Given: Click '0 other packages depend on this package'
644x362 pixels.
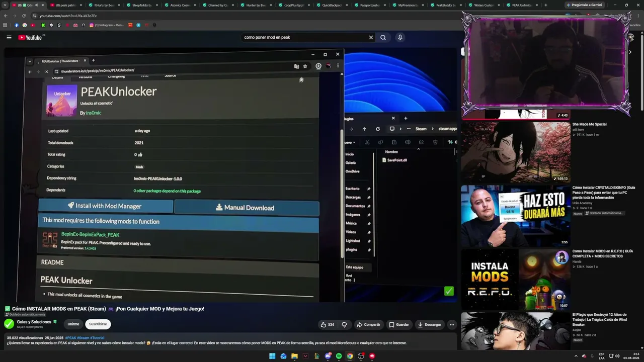Looking at the screenshot, I should [167, 191].
